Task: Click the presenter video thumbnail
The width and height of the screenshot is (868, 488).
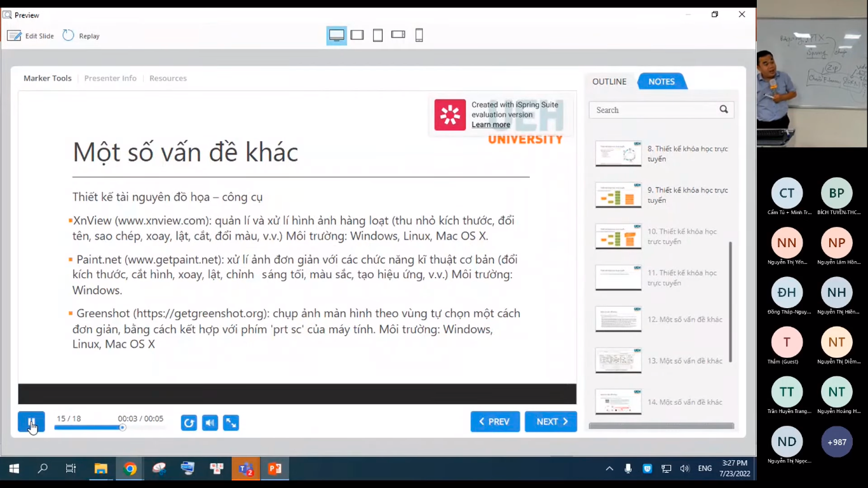Action: [812, 74]
